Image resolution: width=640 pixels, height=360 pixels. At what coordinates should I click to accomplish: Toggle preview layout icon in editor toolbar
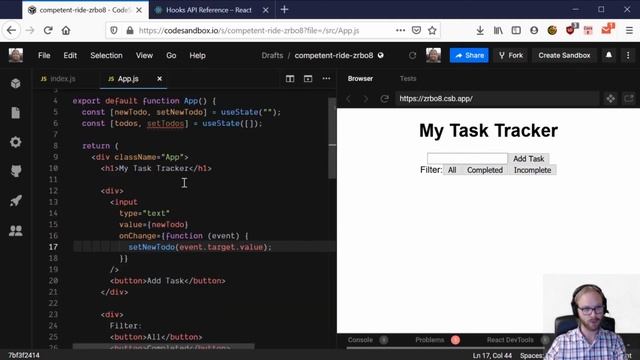[308, 78]
